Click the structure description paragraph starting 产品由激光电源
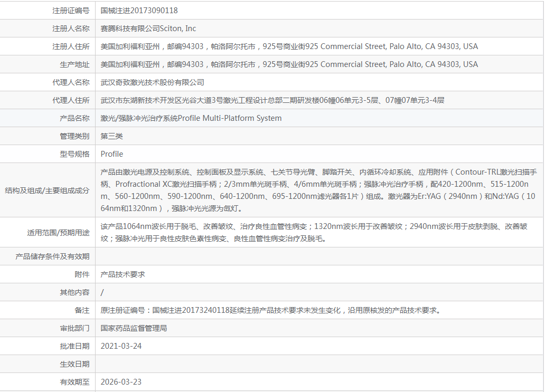The width and height of the screenshot is (546, 392). click(x=318, y=190)
